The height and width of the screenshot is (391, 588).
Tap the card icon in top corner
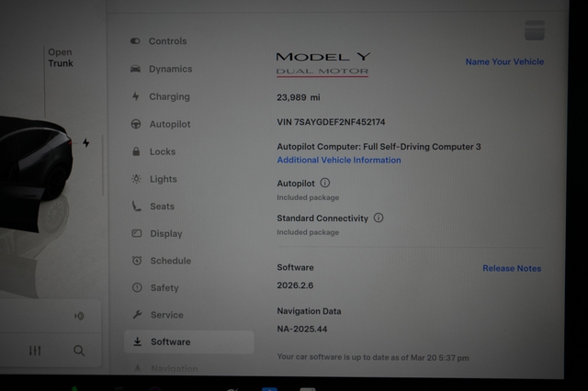[535, 30]
